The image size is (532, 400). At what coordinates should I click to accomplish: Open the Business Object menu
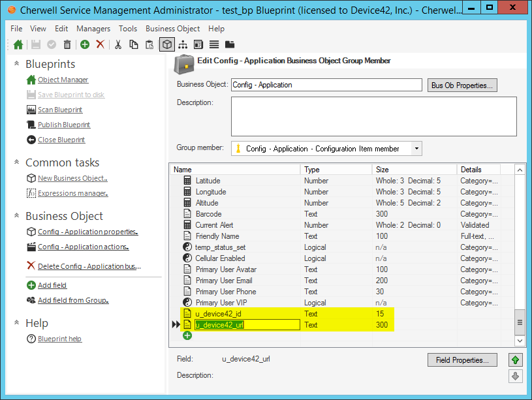172,29
